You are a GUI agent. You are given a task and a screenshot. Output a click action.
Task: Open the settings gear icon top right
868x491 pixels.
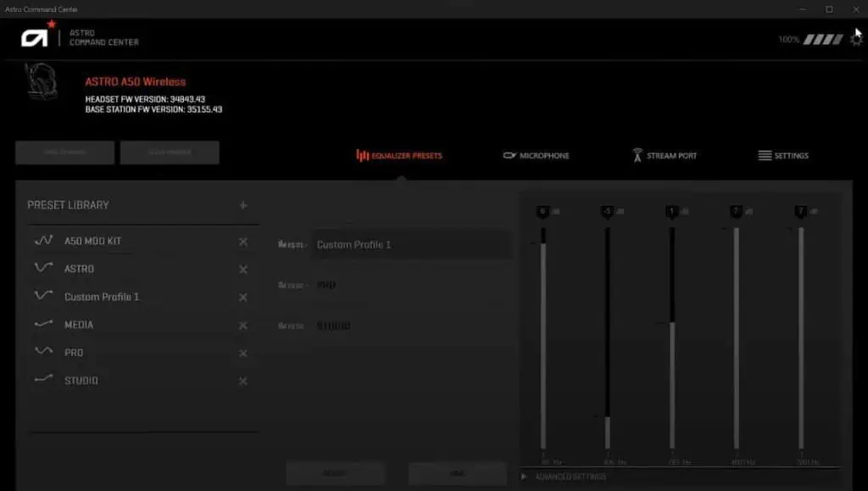pyautogui.click(x=855, y=37)
